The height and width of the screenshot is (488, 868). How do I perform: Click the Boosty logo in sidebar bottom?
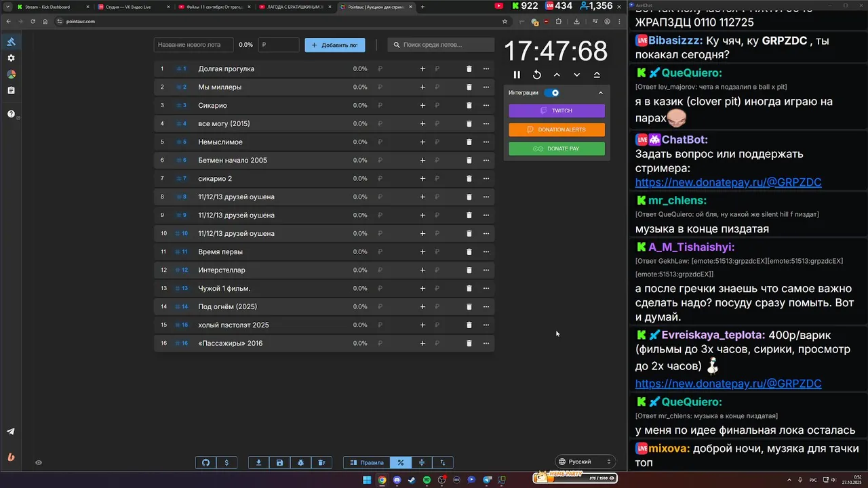click(11, 457)
